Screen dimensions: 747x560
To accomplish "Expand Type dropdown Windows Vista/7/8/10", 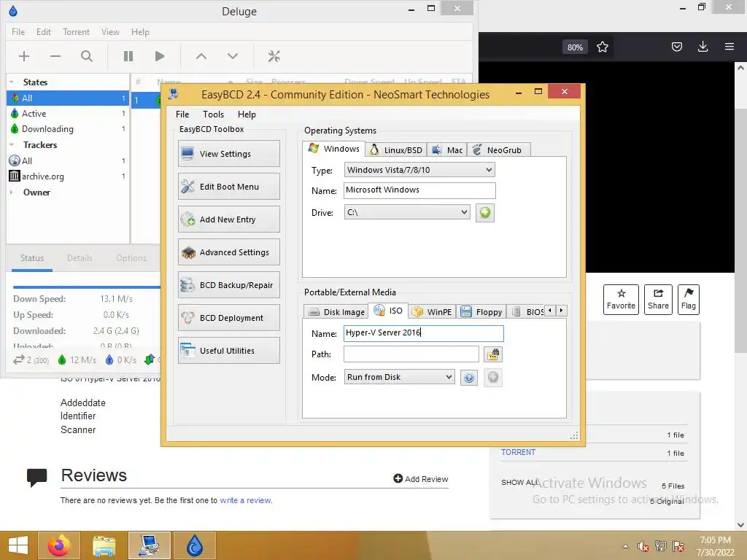I will coord(419,170).
